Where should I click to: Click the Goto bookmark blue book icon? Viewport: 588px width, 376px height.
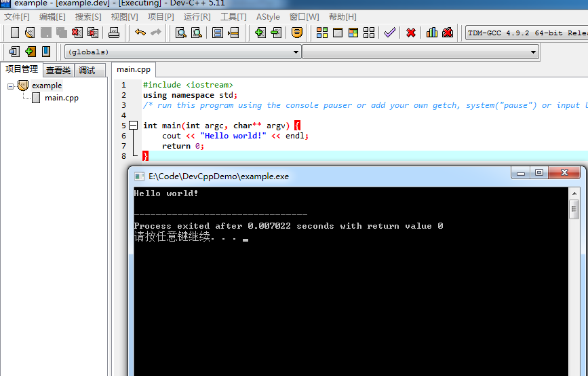[46, 52]
